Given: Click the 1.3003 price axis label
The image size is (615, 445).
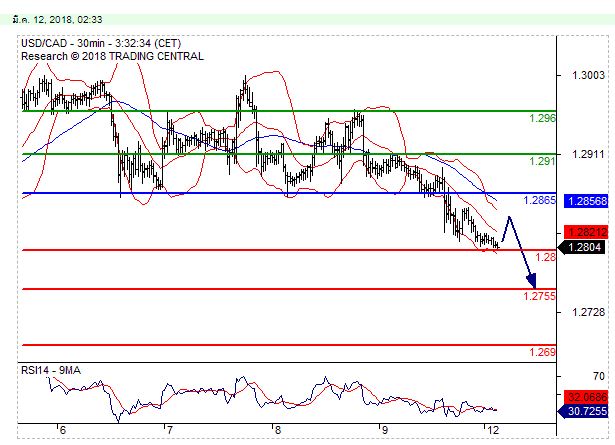Looking at the screenshot, I should (588, 75).
